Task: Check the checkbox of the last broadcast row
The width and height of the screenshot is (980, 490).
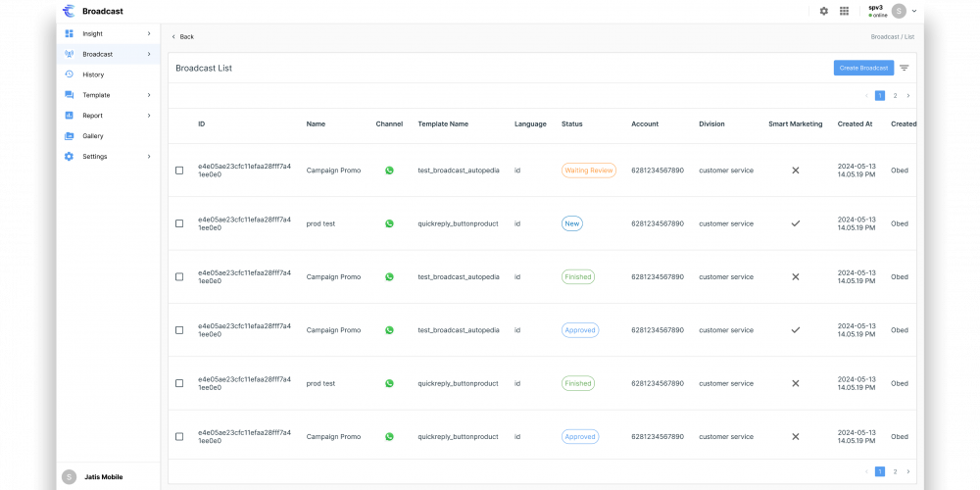Action: 179,437
